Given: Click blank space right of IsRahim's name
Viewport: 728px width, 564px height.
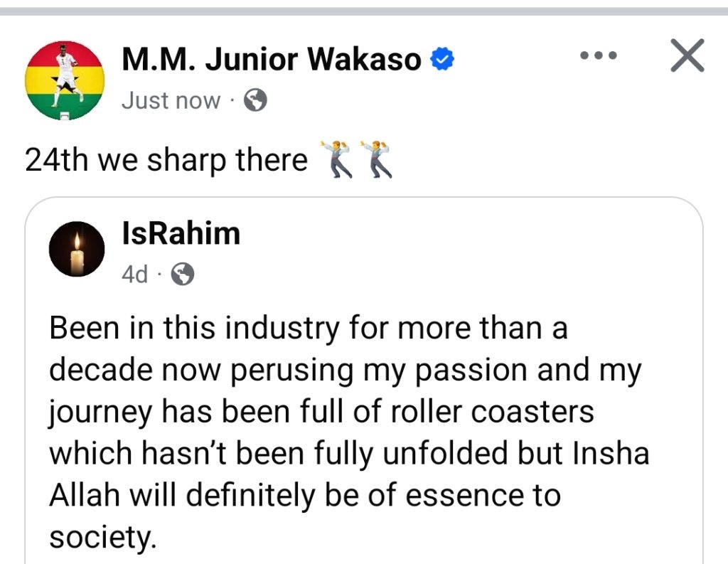Looking at the screenshot, I should coord(464,233).
